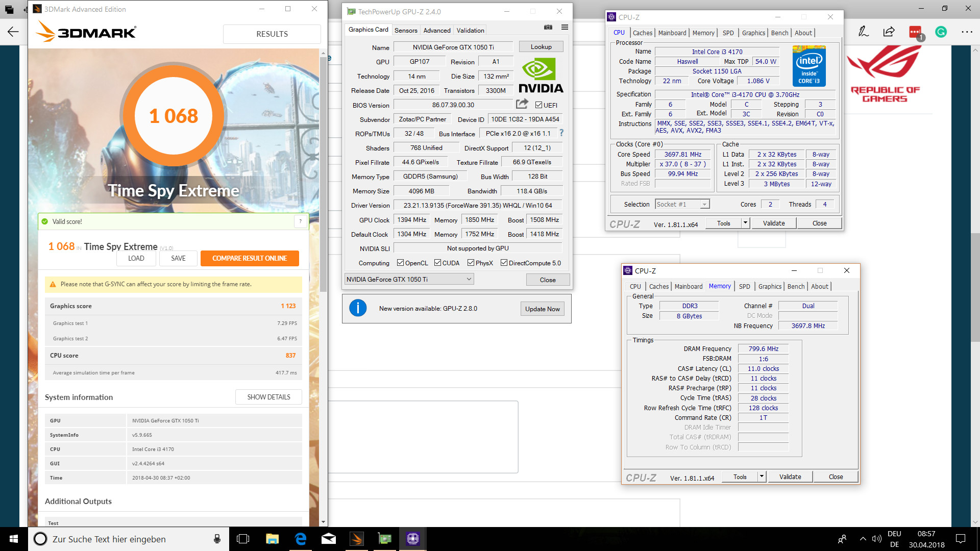The image size is (980, 551).
Task: Click the BIOS share/export icon in GPU-Z
Action: 522,104
